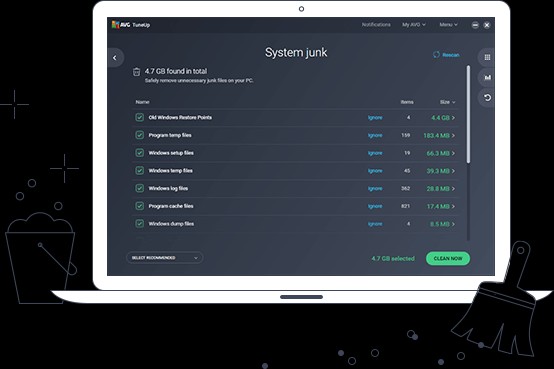Open Notifications

[x=376, y=24]
